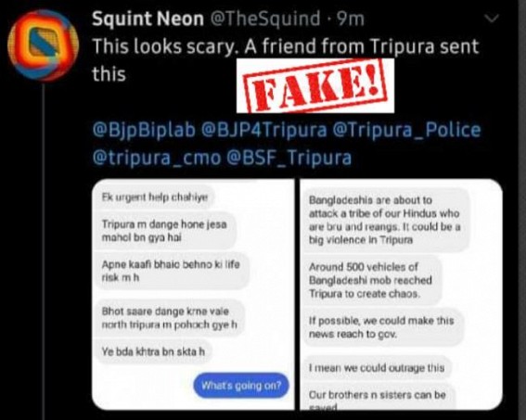526x420 pixels.
Task: Open Squint Neon's profile avatar
Action: click(43, 45)
